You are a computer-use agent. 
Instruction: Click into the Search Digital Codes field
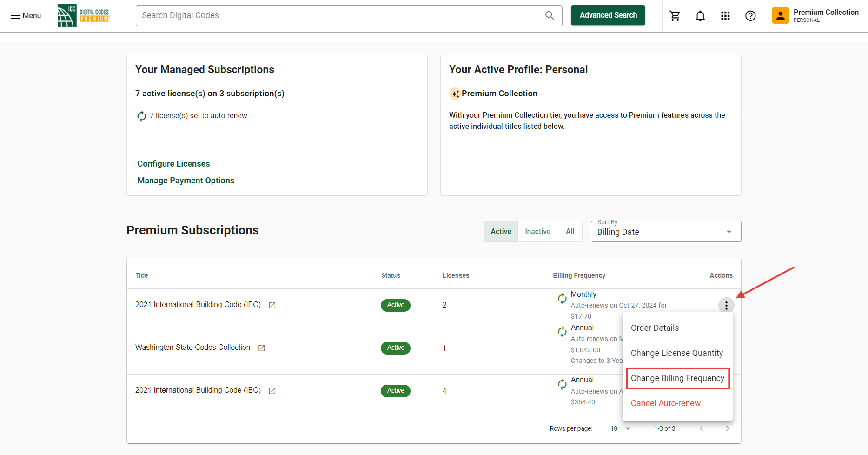(x=339, y=15)
